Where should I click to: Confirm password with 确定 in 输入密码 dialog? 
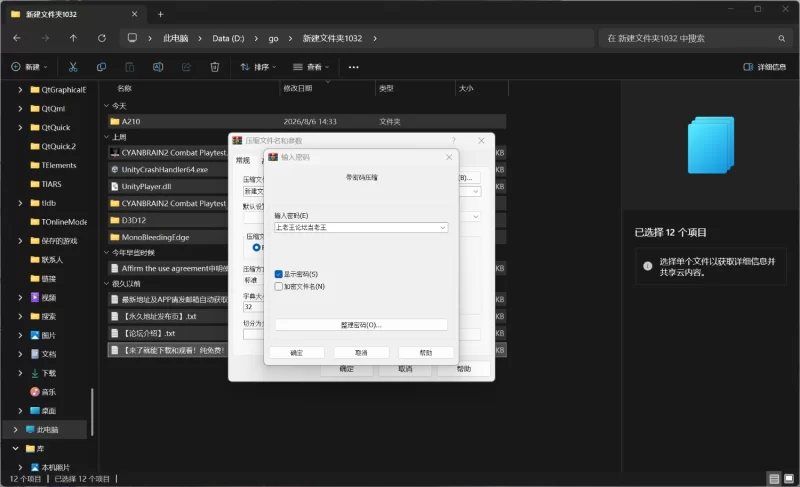point(297,352)
